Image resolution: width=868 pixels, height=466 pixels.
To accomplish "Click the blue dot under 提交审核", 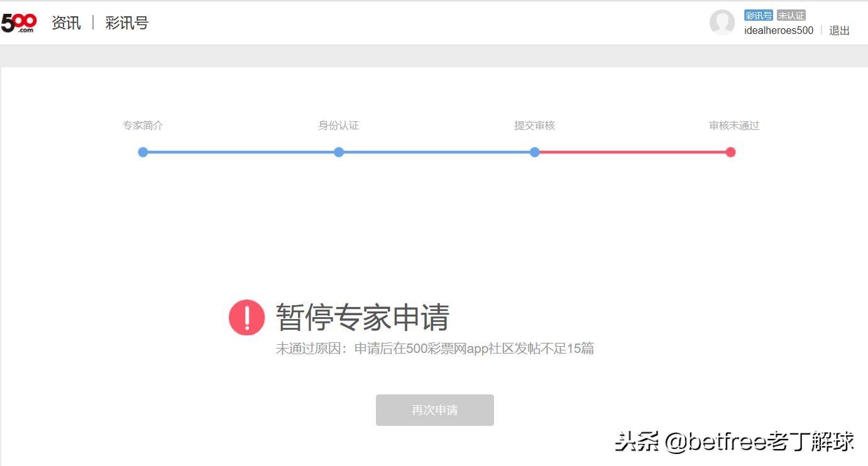I will point(534,152).
